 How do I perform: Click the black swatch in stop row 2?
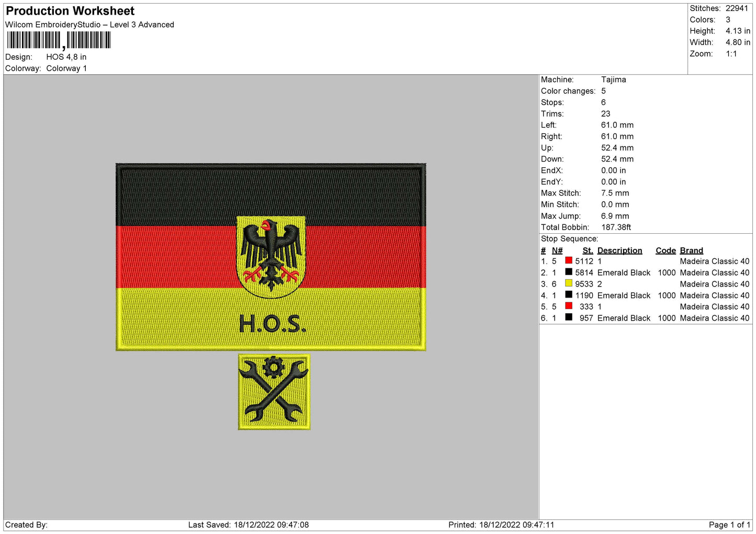(568, 272)
